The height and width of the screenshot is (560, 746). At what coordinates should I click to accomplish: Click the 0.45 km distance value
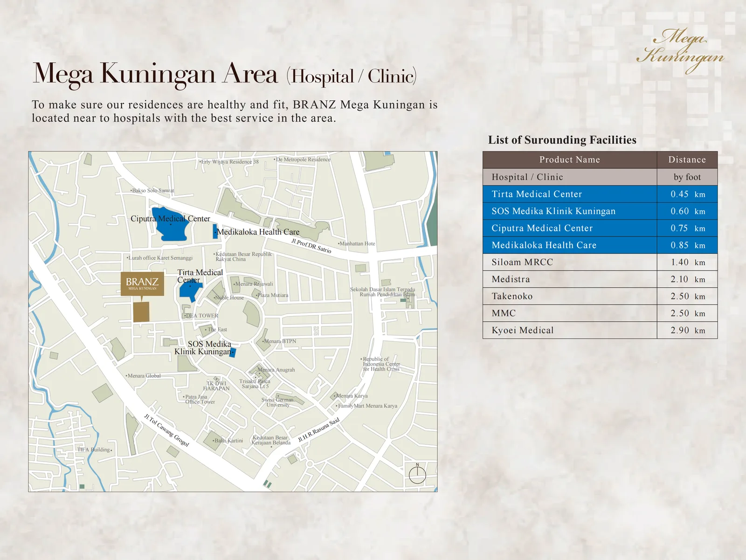(688, 194)
